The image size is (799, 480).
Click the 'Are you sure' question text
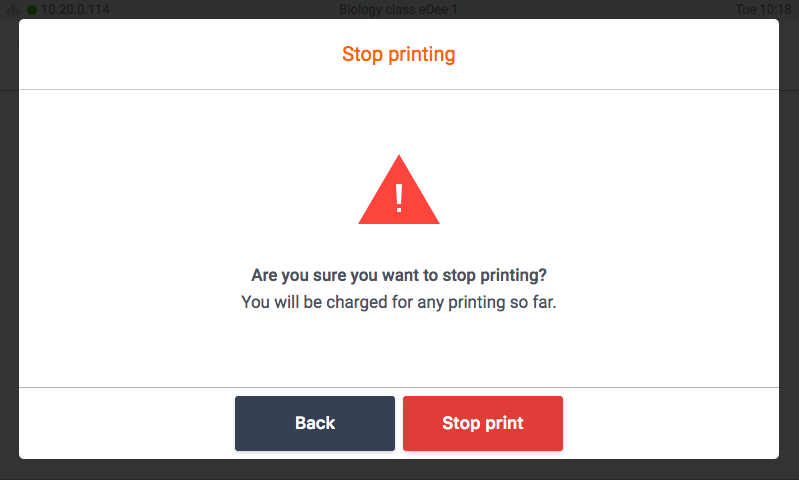(399, 275)
